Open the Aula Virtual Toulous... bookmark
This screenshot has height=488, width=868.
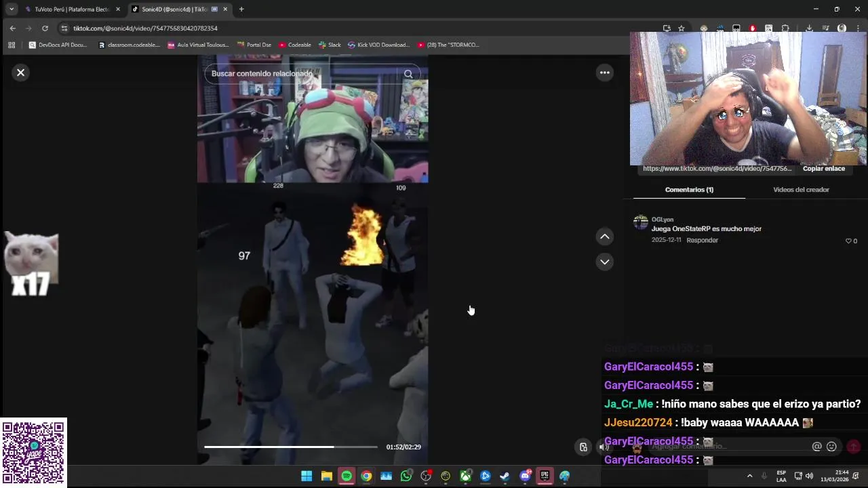click(x=198, y=45)
